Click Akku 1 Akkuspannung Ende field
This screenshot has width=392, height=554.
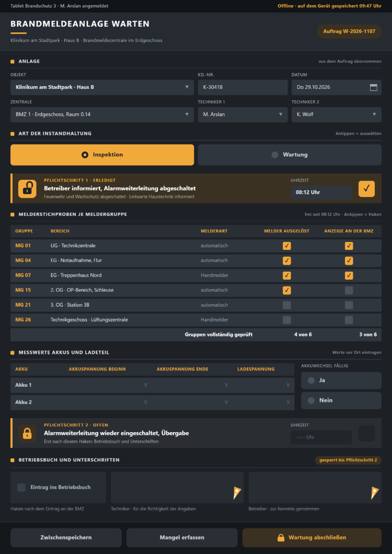pos(191,385)
